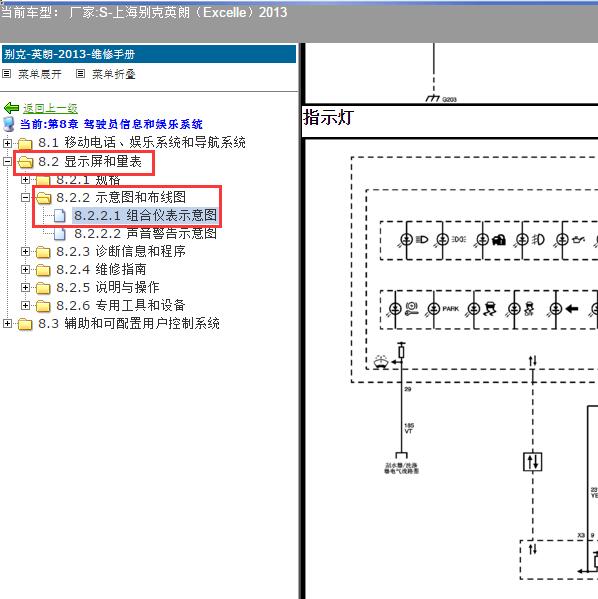Click the 当前车型 Excelle 2013 header text

(x=144, y=13)
